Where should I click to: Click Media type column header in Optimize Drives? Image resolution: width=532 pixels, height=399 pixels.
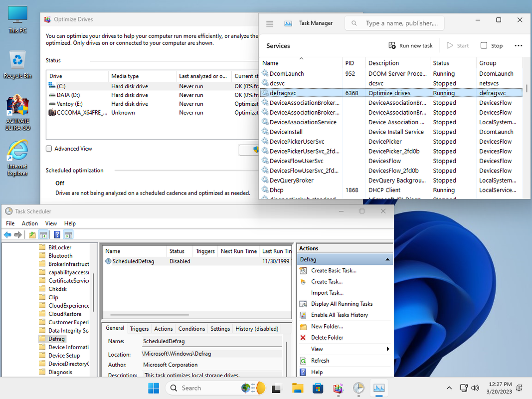tap(142, 76)
